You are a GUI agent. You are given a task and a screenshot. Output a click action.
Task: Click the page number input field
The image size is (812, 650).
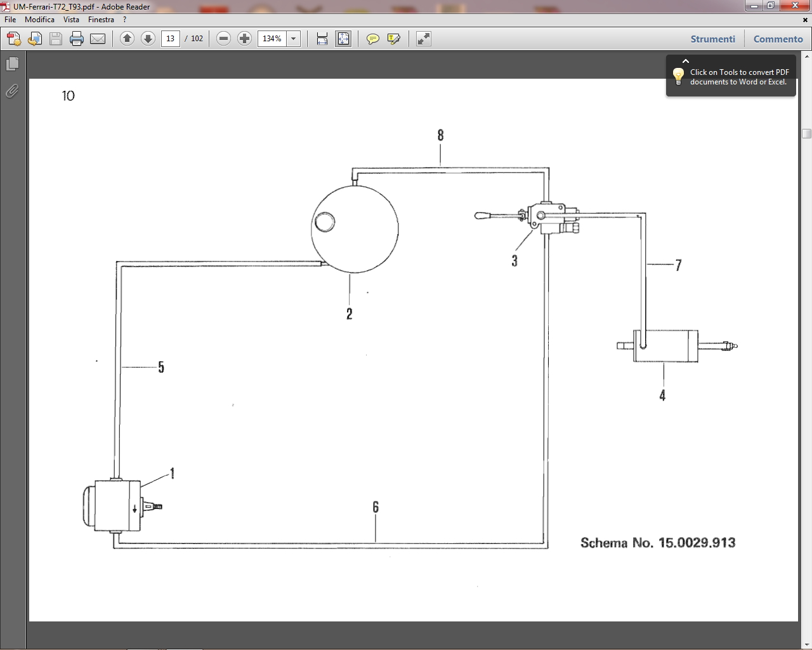click(x=170, y=39)
